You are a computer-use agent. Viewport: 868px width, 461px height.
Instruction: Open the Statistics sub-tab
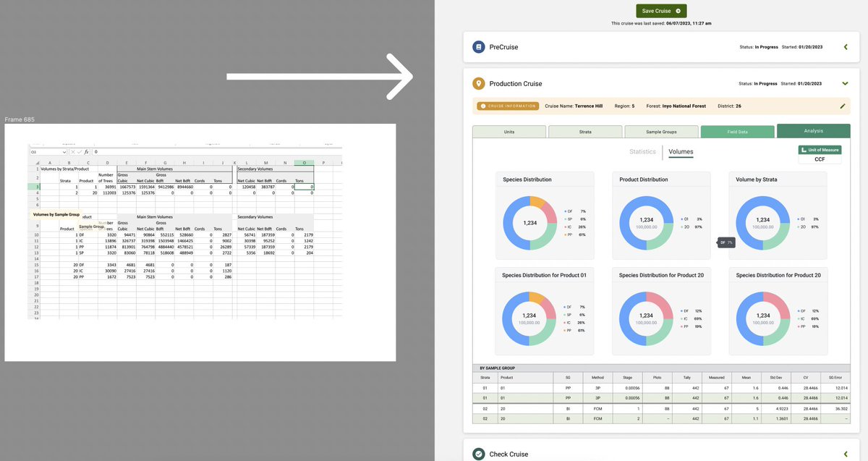[642, 152]
